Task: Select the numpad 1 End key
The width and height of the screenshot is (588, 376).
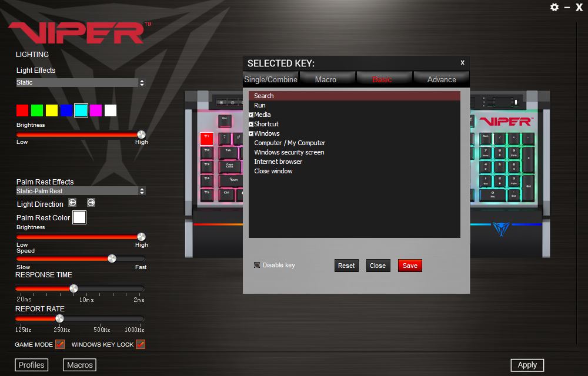Action: point(486,181)
